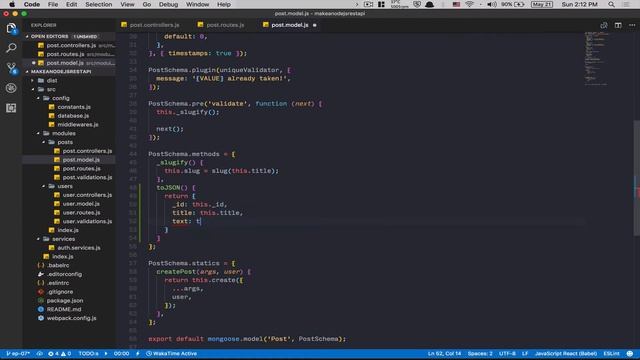
Task: Open ESLint status in status bar
Action: (611, 353)
